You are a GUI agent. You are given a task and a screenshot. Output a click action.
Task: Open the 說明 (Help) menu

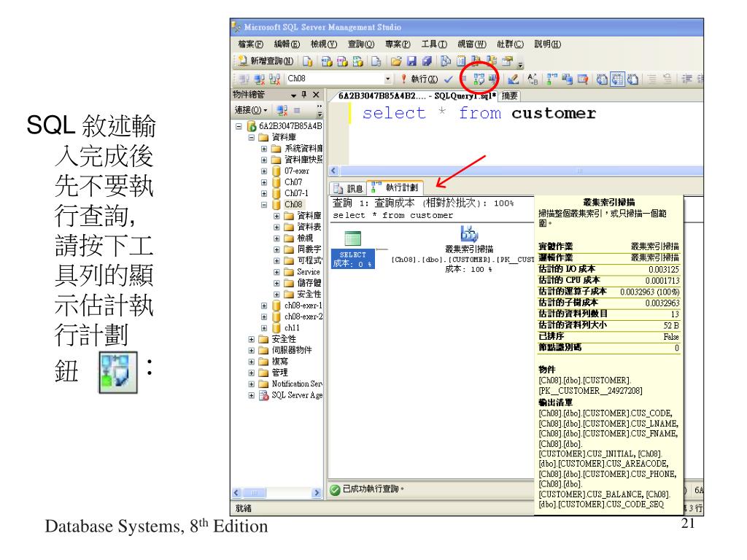click(547, 44)
